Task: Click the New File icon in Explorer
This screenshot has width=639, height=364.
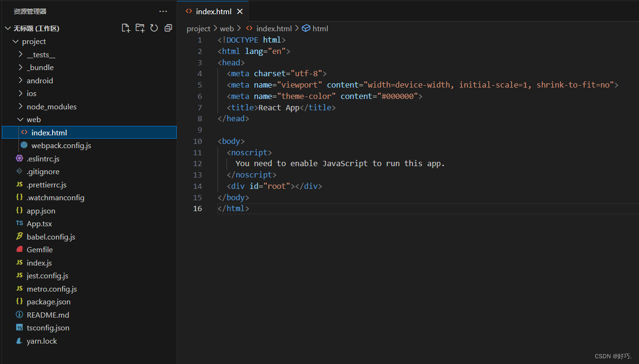Action: click(x=126, y=28)
